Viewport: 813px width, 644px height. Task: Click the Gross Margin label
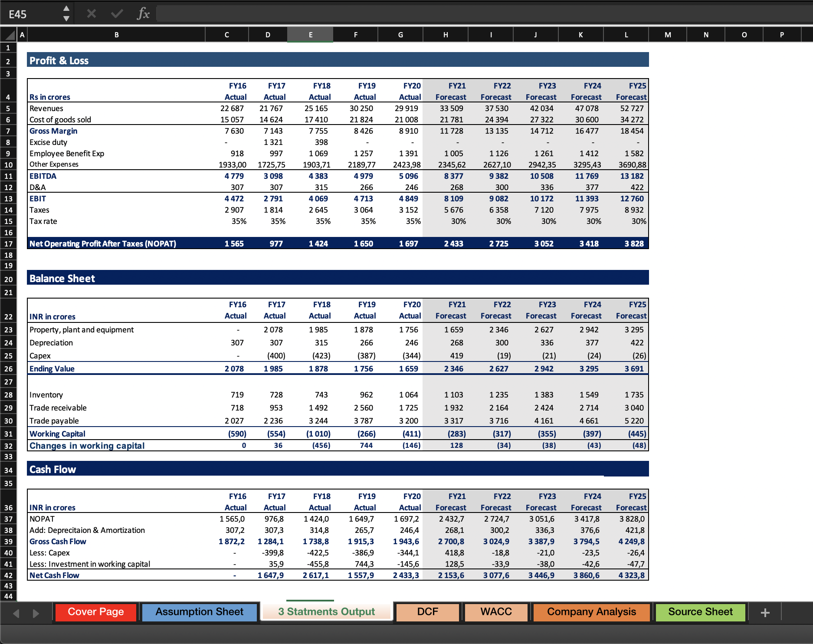pyautogui.click(x=53, y=131)
